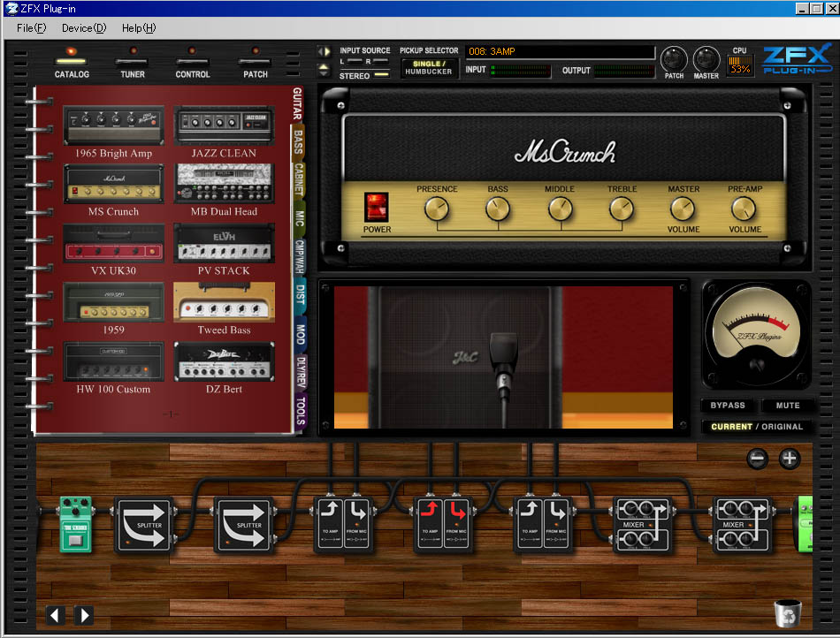Click the green overdrive pedal on pedalboard

pos(75,525)
